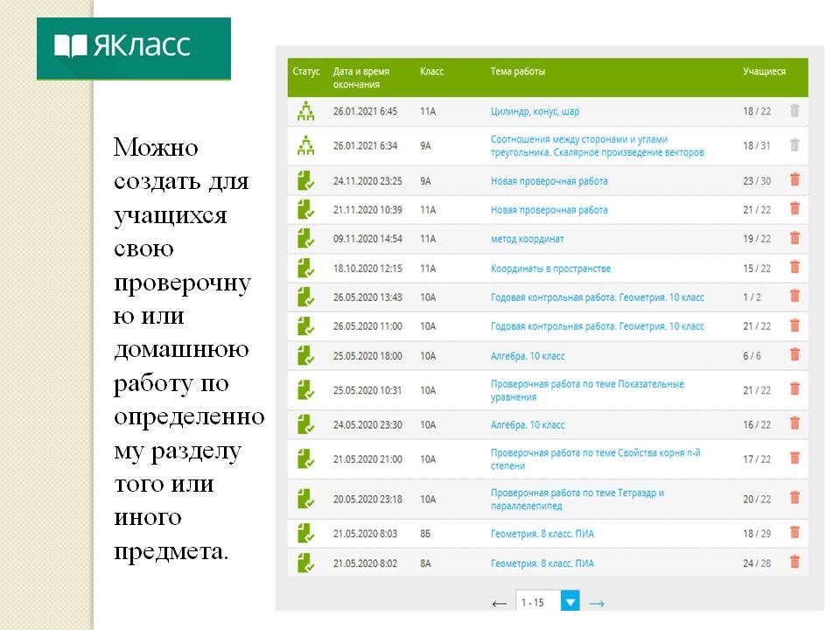Screen dimensions: 840x630
Task: Click the 1 - 15 page range field
Action: (x=536, y=602)
